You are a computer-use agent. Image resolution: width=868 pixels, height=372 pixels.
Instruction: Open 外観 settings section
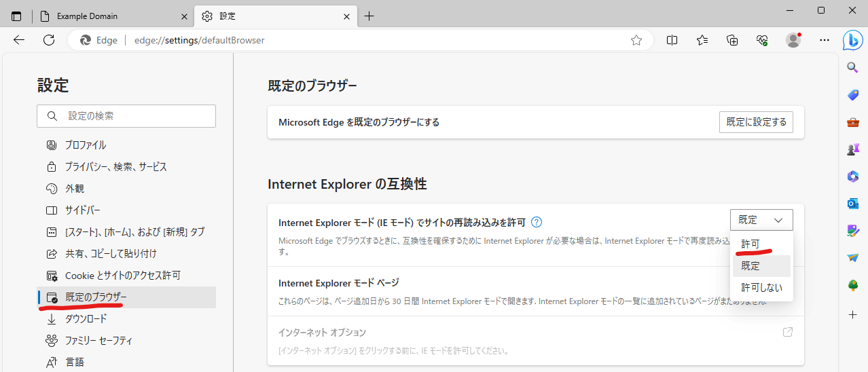[126, 188]
